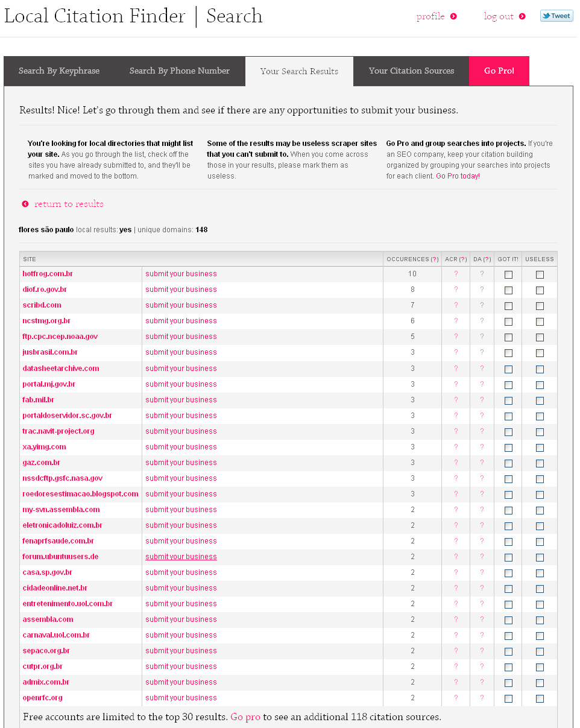The width and height of the screenshot is (580, 728).
Task: Click the help question mark in Occurences header
Action: [x=435, y=259]
